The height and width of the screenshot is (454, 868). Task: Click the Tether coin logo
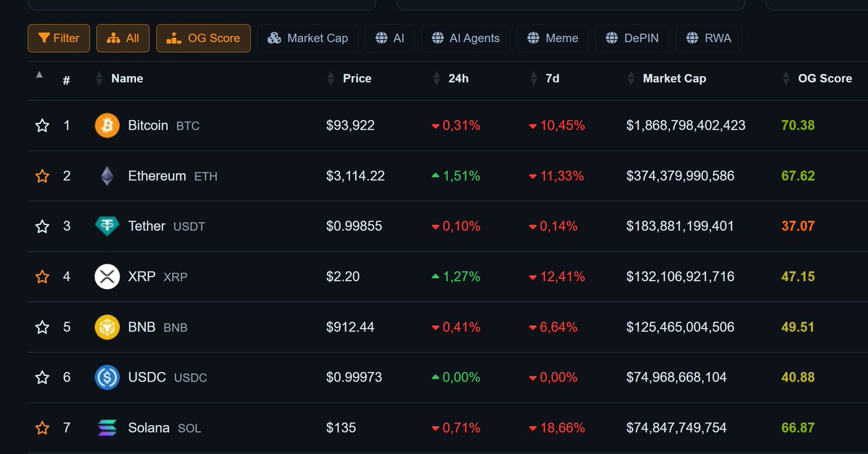(107, 226)
